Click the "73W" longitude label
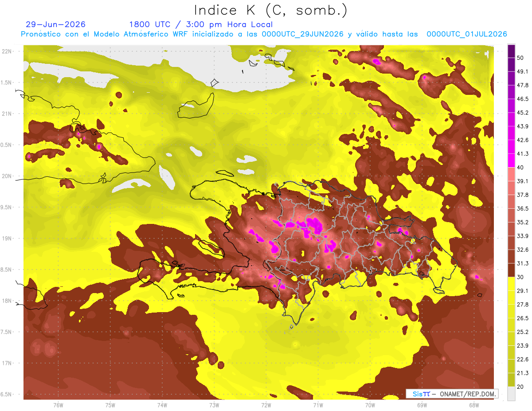This screenshot has height=411, width=532. pyautogui.click(x=214, y=405)
